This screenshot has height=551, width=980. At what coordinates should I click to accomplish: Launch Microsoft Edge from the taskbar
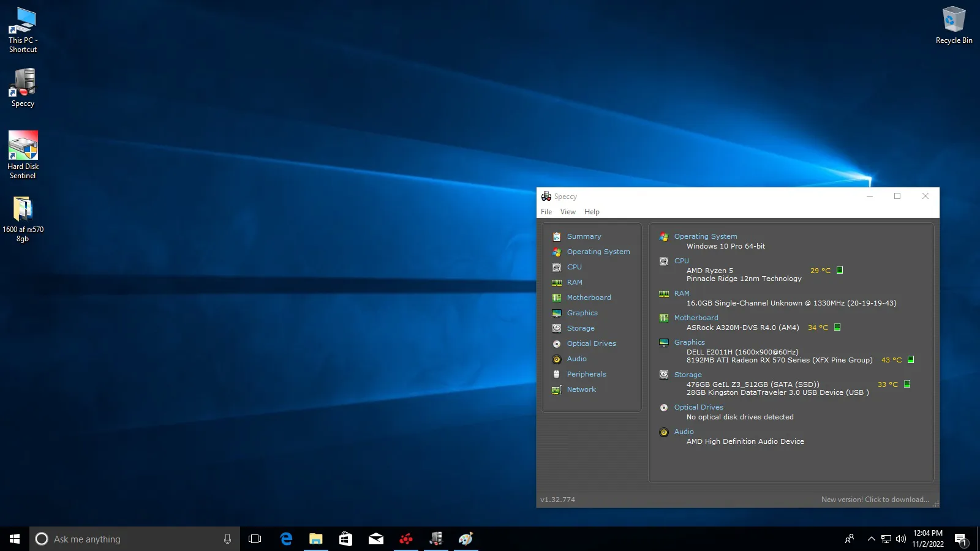pos(286,539)
